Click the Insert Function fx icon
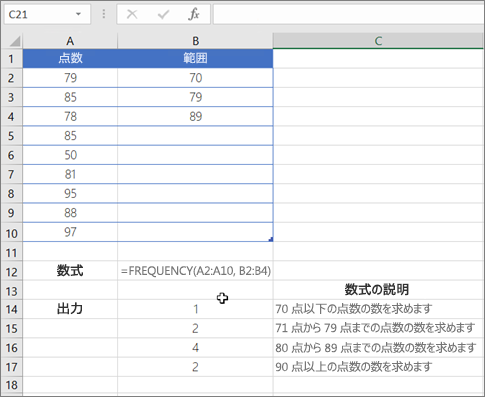The image size is (485, 397). pyautogui.click(x=194, y=14)
